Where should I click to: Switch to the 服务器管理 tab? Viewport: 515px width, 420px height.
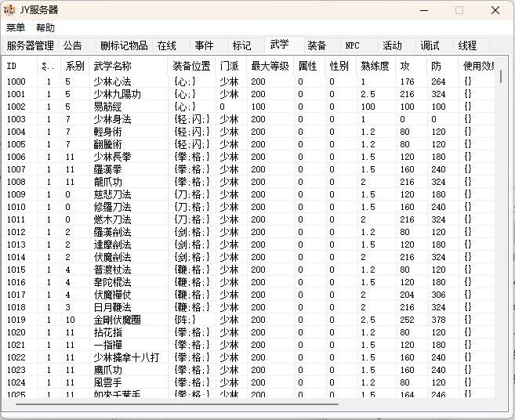pos(30,45)
